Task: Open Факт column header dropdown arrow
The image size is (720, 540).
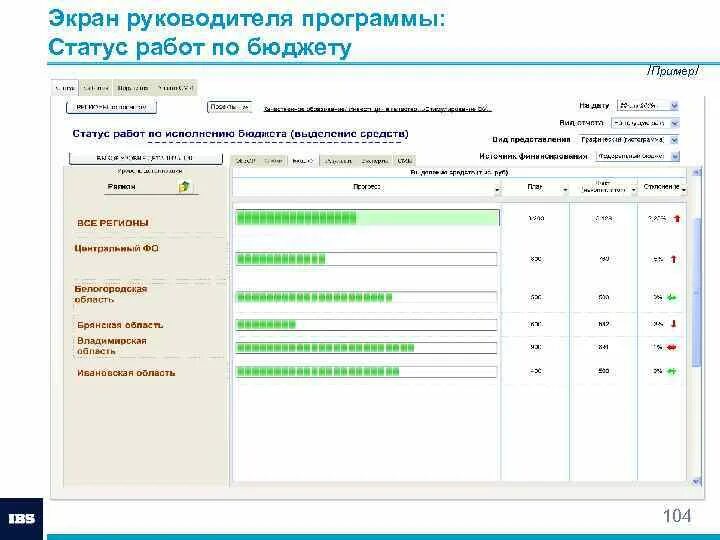Action: pos(634,190)
